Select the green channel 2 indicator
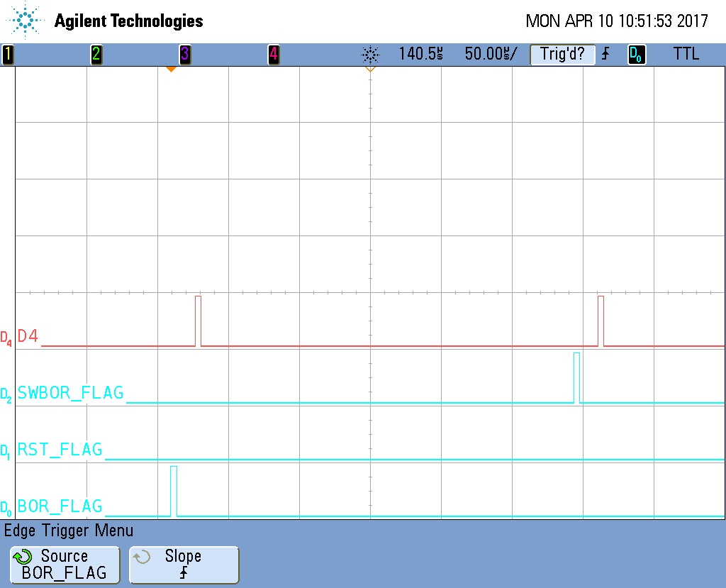 tap(96, 54)
